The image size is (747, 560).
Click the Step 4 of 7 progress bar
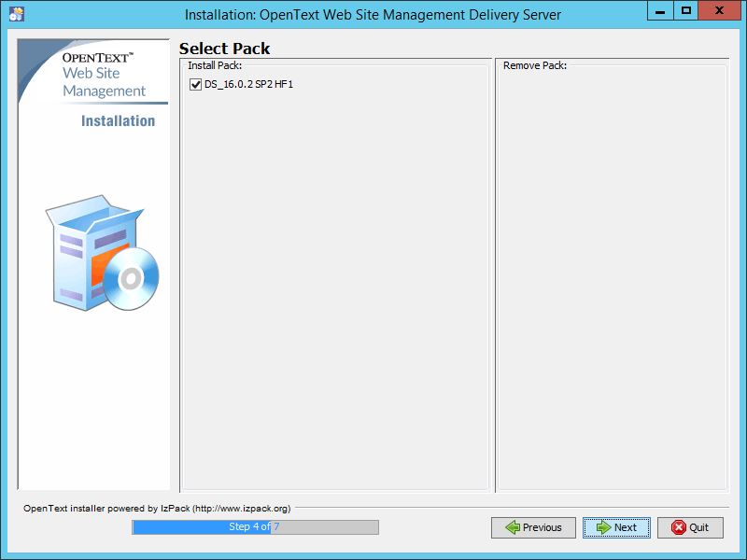[x=255, y=527]
